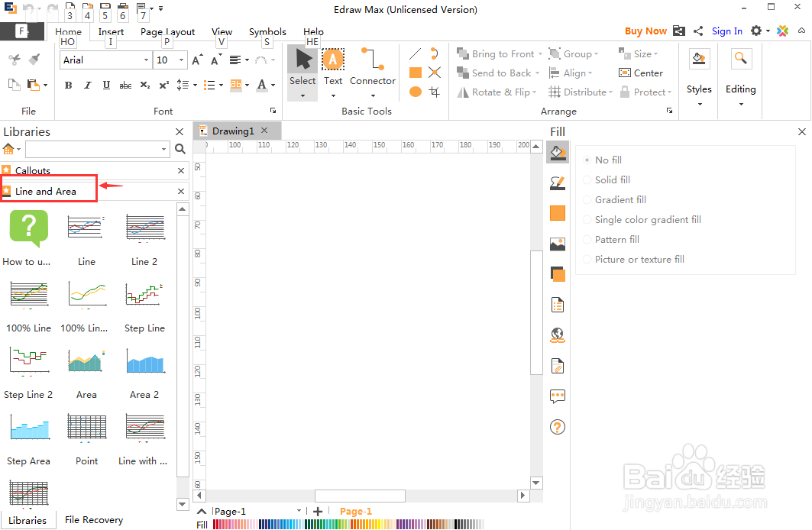This screenshot has height=530, width=812.
Task: Open the Fill bucket panel icon
Action: click(x=558, y=153)
